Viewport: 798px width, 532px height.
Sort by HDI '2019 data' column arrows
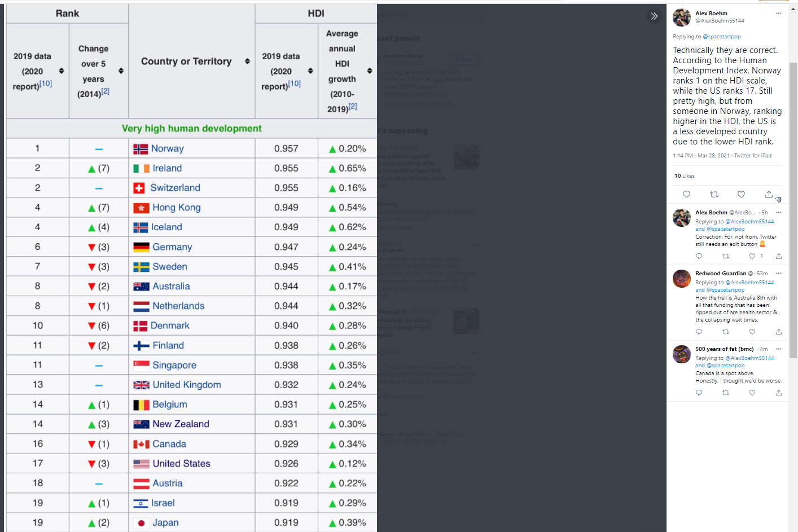pos(310,71)
